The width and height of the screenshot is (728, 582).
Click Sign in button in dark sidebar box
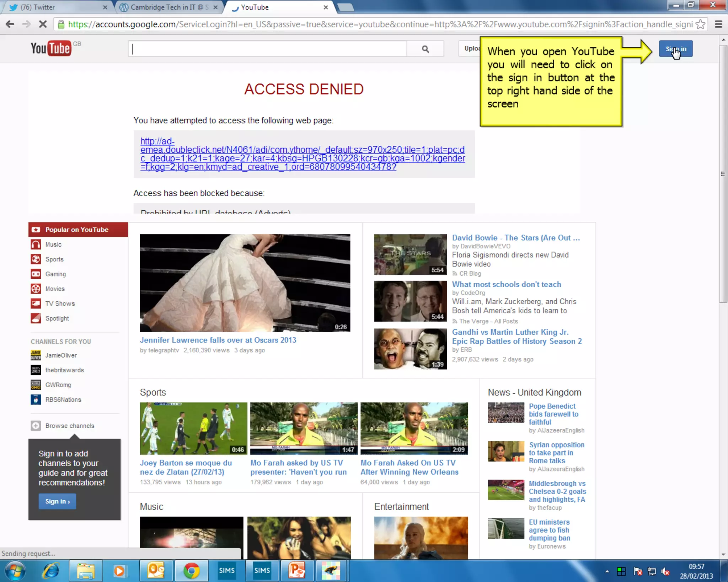57,501
